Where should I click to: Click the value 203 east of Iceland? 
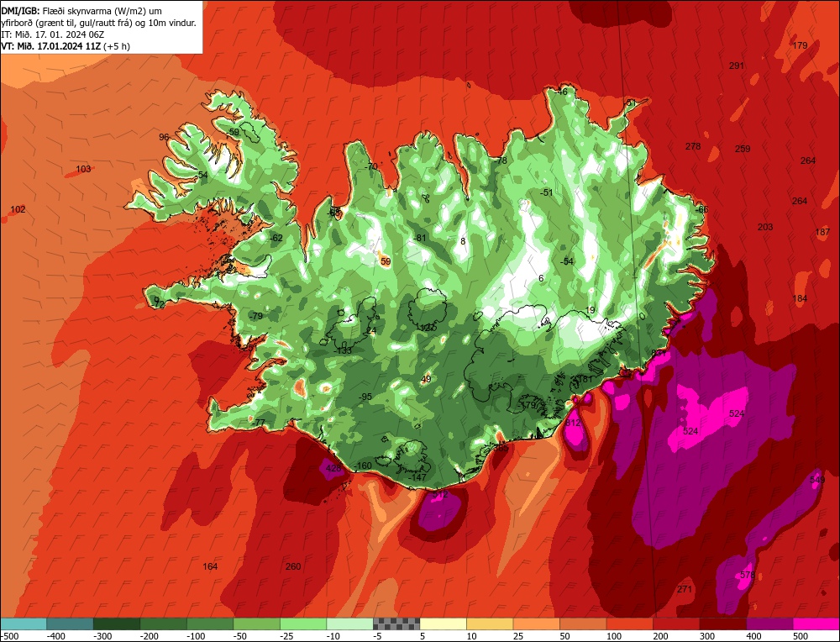[765, 227]
